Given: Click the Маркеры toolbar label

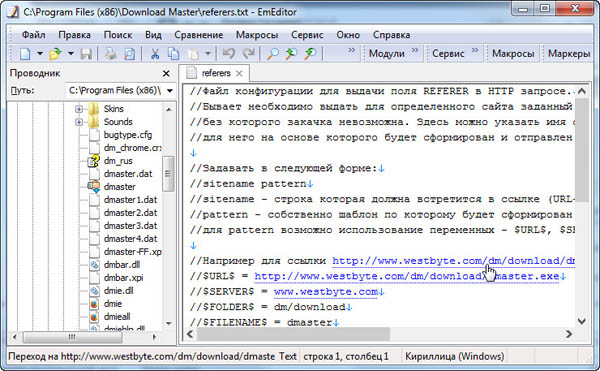Looking at the screenshot, I should 569,54.
